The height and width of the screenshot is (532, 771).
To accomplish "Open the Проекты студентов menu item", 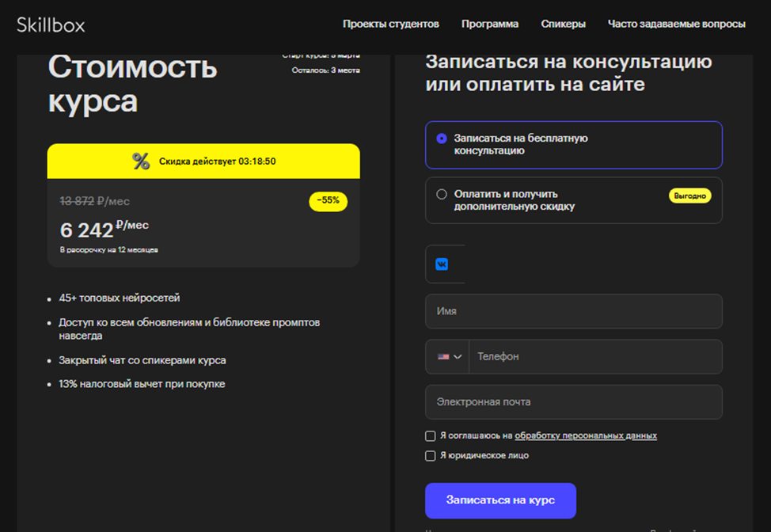I will point(391,24).
